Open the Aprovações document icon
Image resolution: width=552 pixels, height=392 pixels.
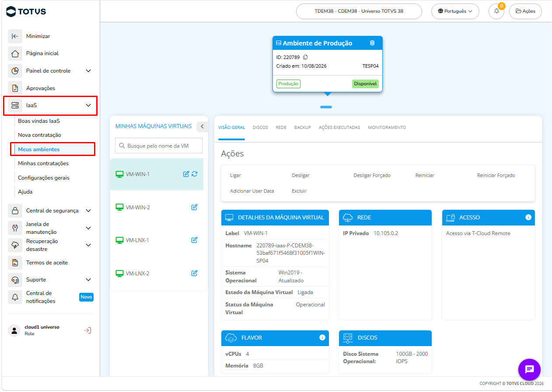click(x=15, y=88)
